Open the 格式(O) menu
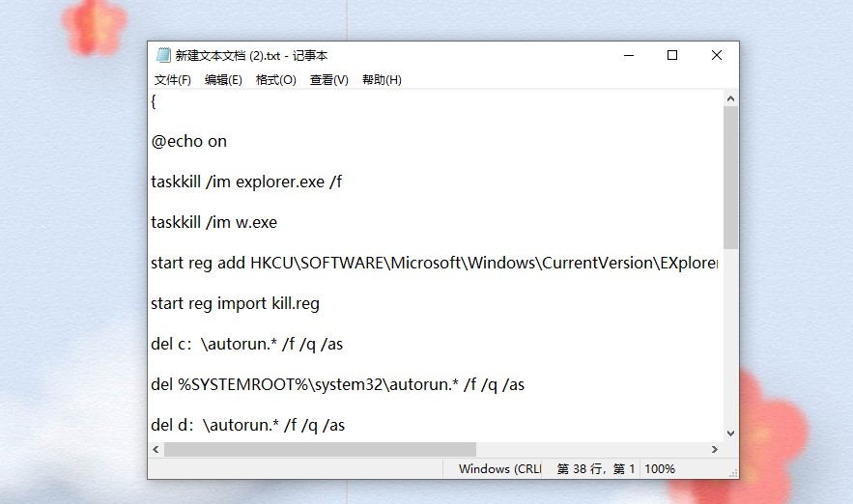The height and width of the screenshot is (504, 853). tap(276, 80)
